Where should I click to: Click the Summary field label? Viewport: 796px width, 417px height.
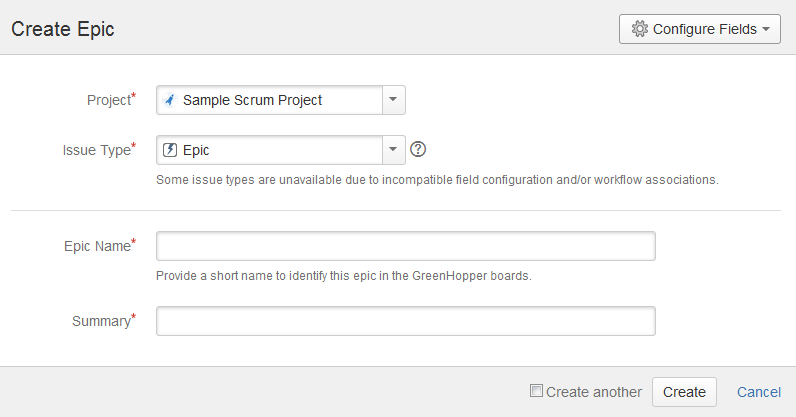click(101, 321)
